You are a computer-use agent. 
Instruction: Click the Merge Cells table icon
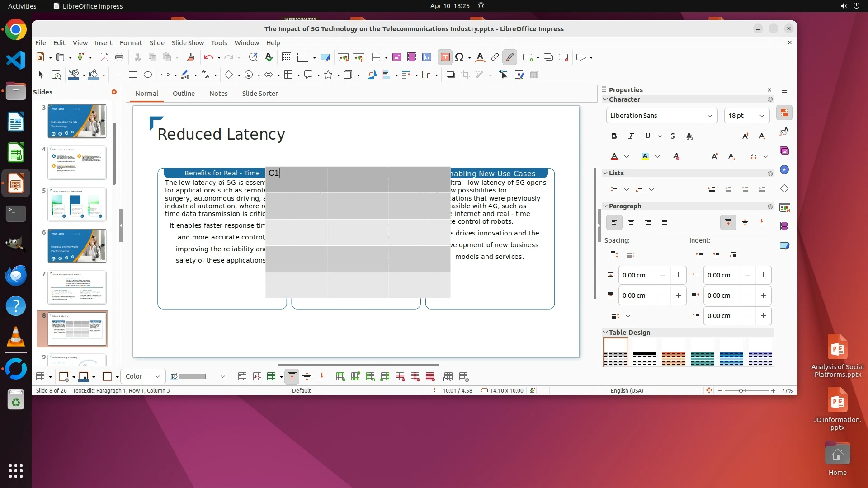(242, 377)
